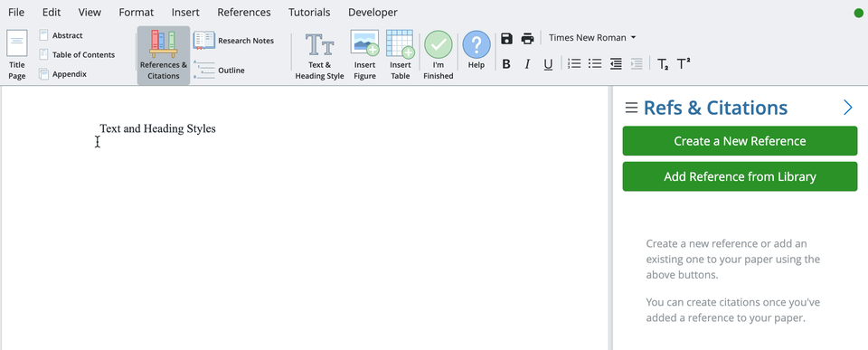Open Research Notes
The width and height of the screenshot is (868, 350).
tap(233, 41)
